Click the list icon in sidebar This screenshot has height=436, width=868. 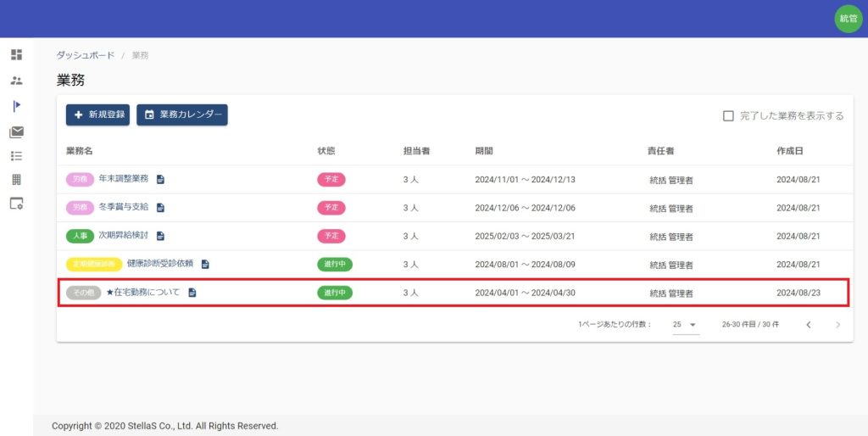[16, 156]
